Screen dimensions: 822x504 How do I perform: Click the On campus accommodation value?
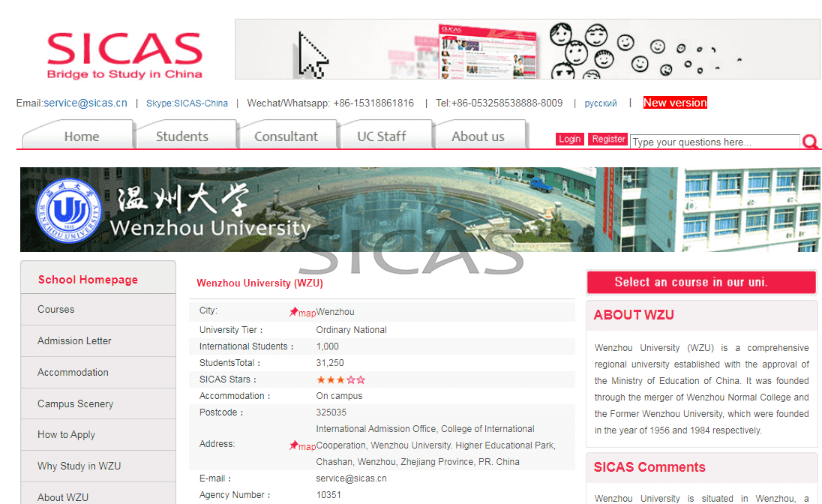coord(339,396)
